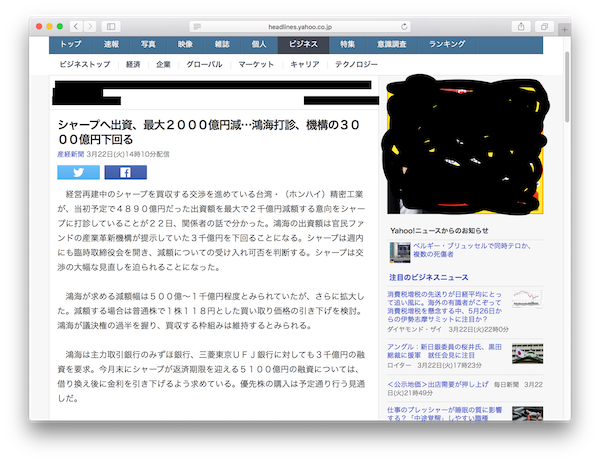Click the page's vertical scrollbar
This screenshot has width=600, height=462.
pos(567,87)
